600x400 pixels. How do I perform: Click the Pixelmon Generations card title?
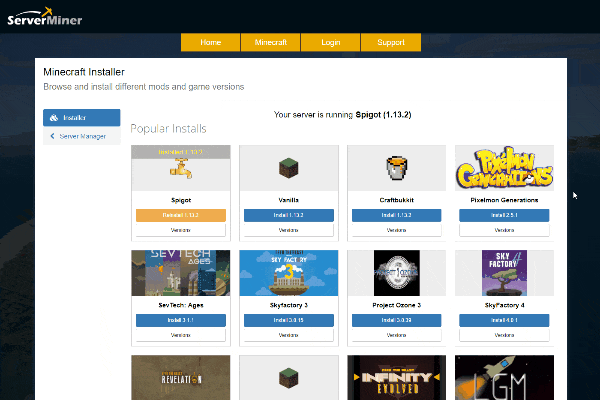tap(504, 200)
